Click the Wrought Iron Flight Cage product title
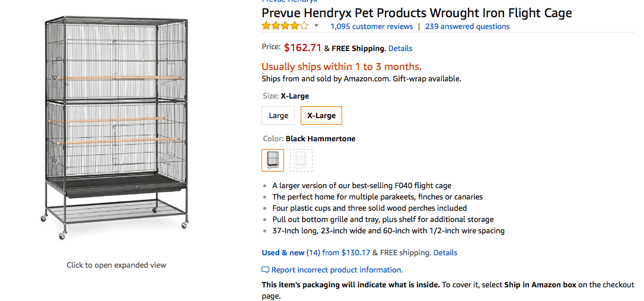Screen dimensions: 644x301 (x=416, y=13)
